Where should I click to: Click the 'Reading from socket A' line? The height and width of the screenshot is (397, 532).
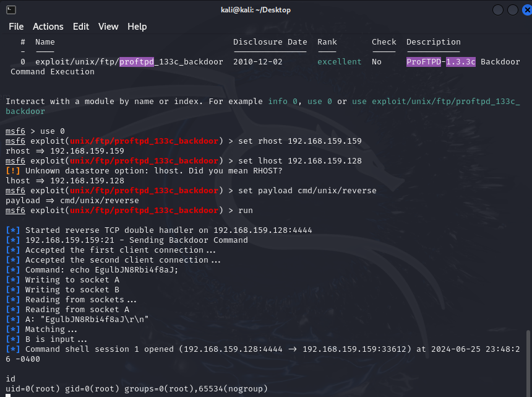click(67, 310)
